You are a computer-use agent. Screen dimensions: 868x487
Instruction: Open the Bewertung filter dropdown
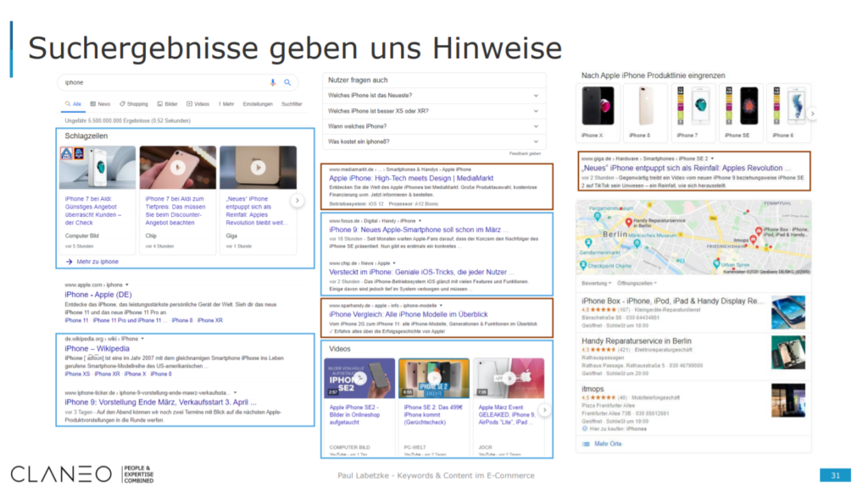pyautogui.click(x=596, y=284)
